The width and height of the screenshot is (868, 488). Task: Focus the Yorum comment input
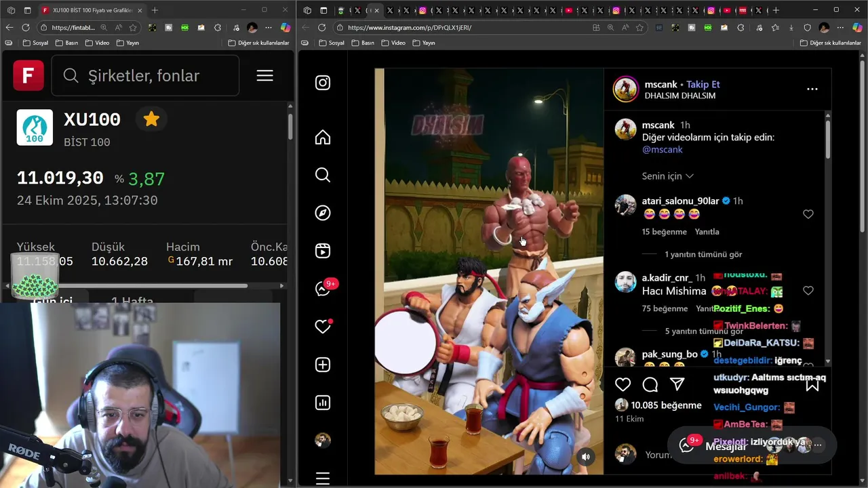(x=658, y=455)
